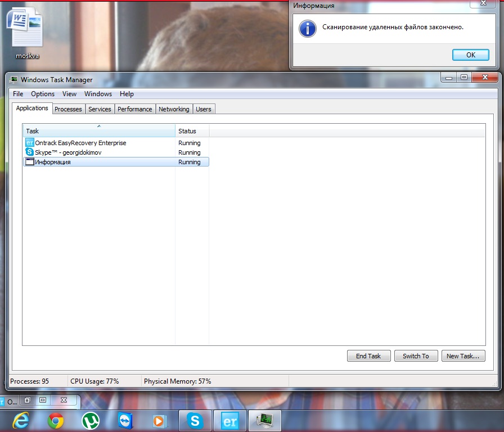
Task: Open Windows Media Player taskbar icon
Action: [160, 420]
